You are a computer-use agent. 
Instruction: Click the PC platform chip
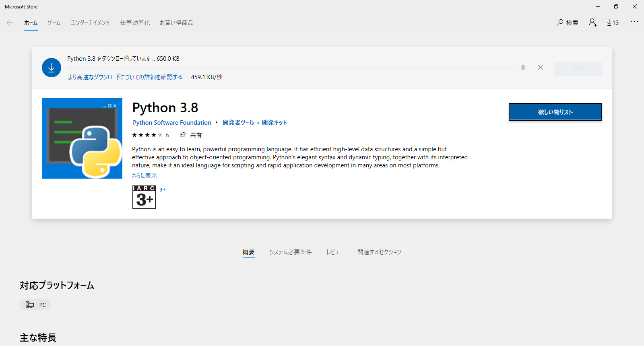tap(35, 305)
